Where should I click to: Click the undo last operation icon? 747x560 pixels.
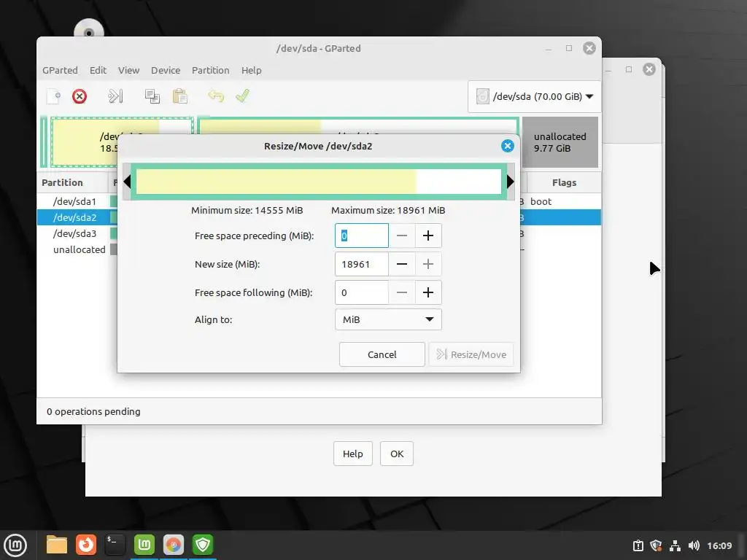click(x=216, y=96)
